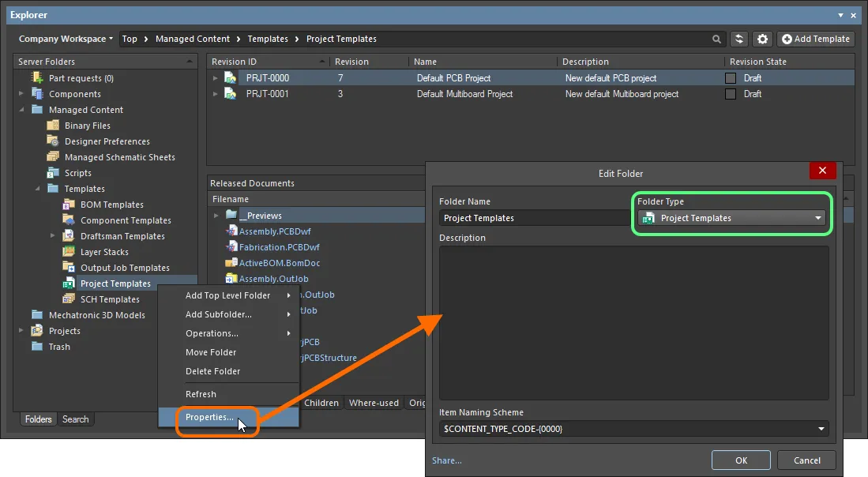The height and width of the screenshot is (477, 868).
Task: Choose Delete Folder from the context menu
Action: tap(212, 371)
